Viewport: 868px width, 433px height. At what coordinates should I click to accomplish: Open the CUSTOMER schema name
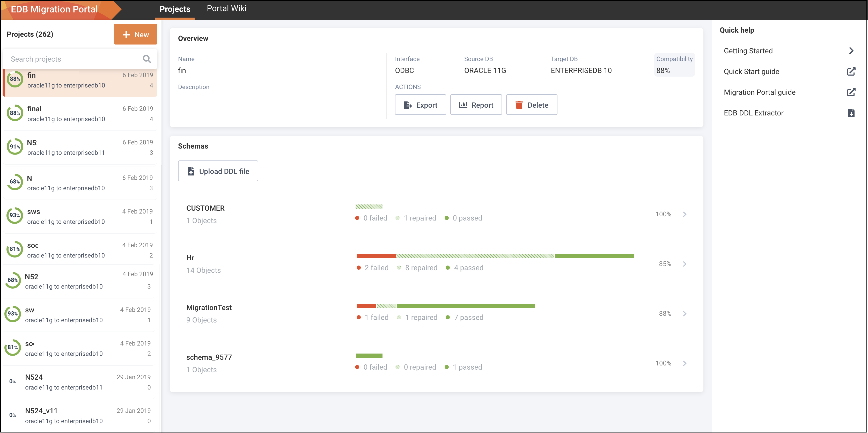point(205,208)
